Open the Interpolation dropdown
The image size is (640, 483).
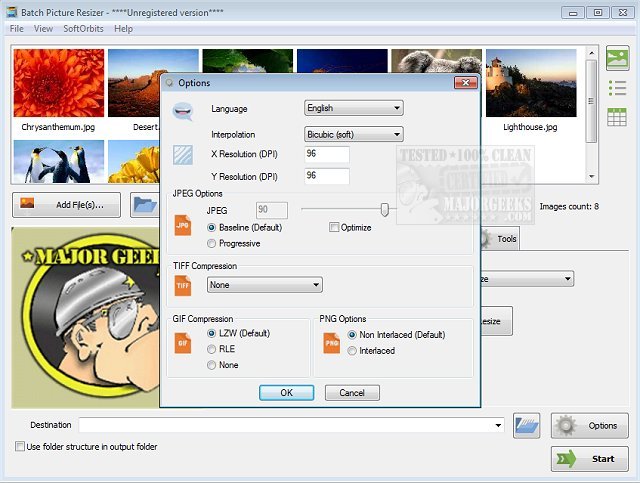[353, 134]
